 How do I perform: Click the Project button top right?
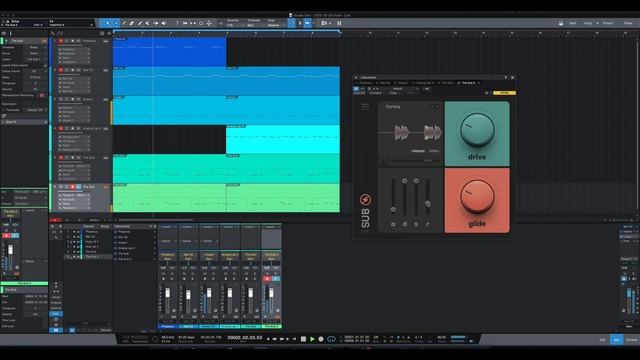608,23
